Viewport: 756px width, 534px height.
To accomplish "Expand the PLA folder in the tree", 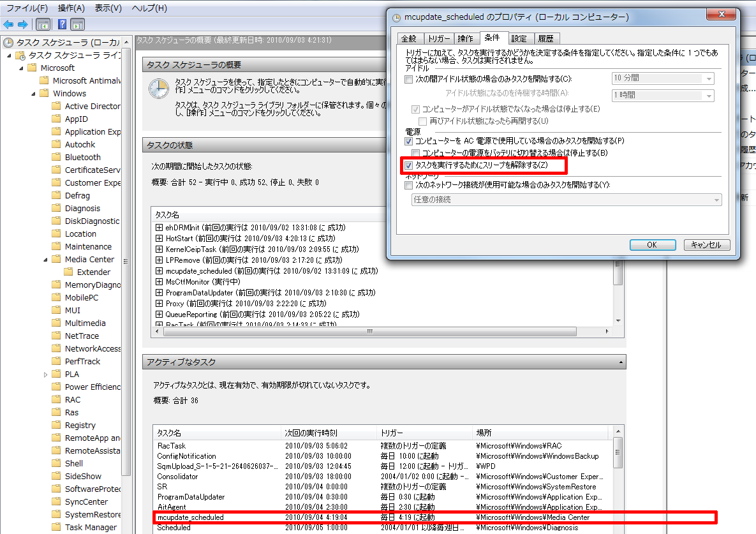I will point(45,375).
